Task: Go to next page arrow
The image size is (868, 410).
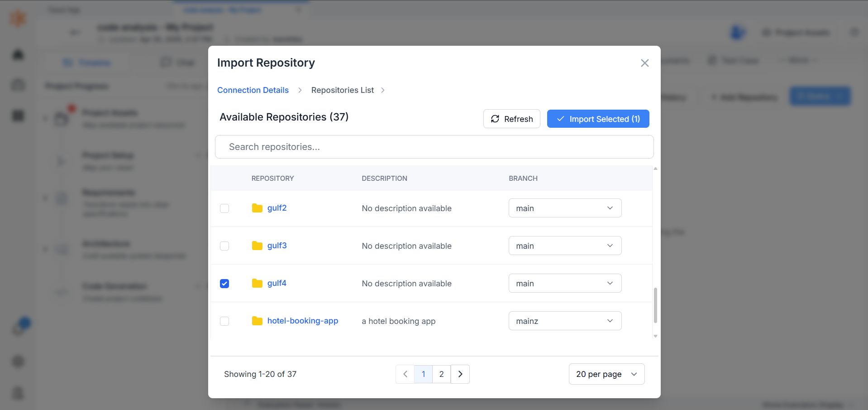Action: point(460,374)
